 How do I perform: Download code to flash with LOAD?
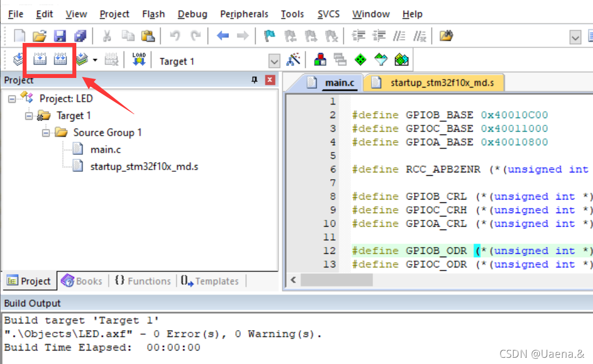[139, 59]
